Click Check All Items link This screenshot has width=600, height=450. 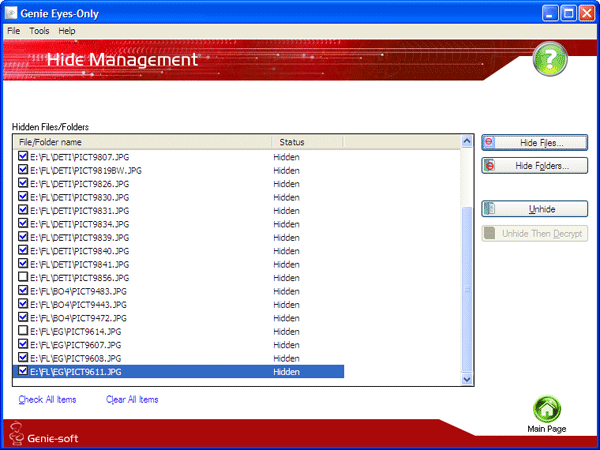47,399
